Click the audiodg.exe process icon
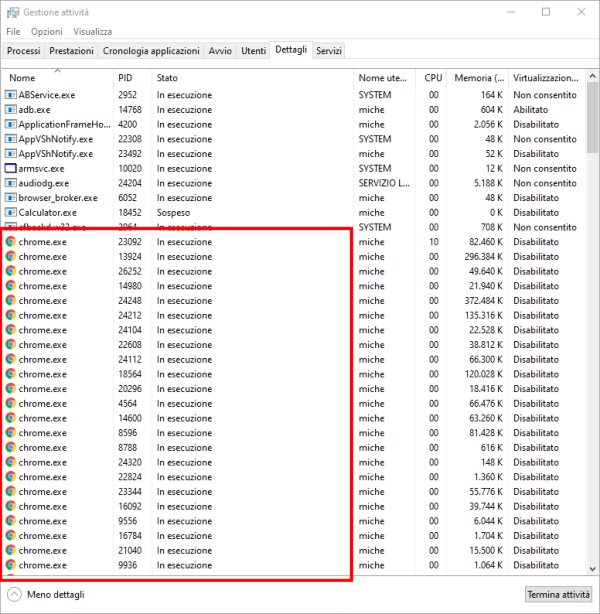This screenshot has height=614, width=600. (11, 183)
